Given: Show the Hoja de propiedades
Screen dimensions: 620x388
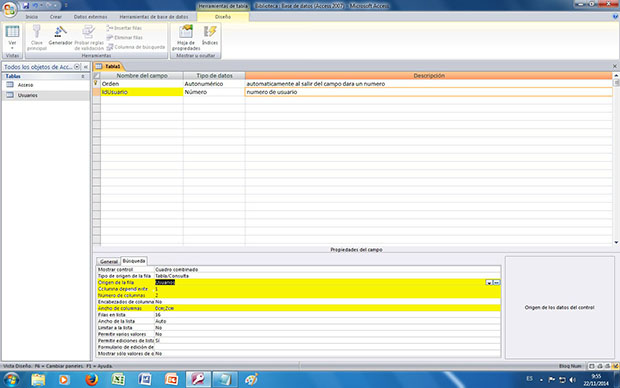Looking at the screenshot, I should [186, 38].
